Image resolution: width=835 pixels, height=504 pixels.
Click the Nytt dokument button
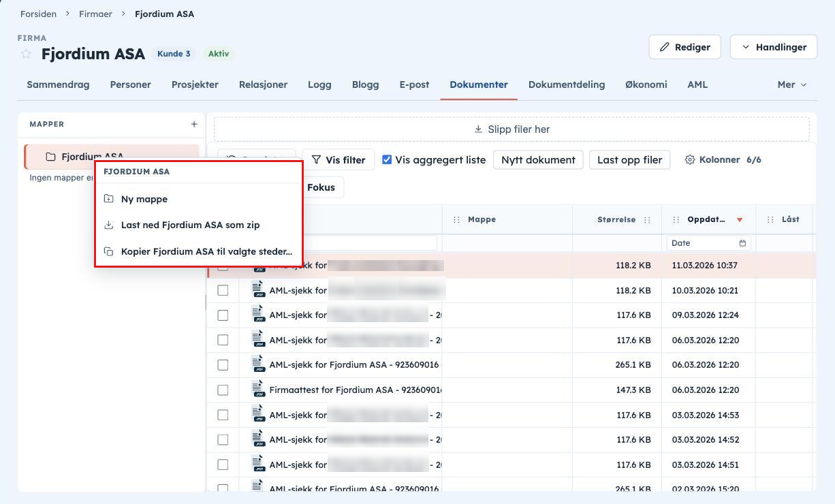(538, 160)
